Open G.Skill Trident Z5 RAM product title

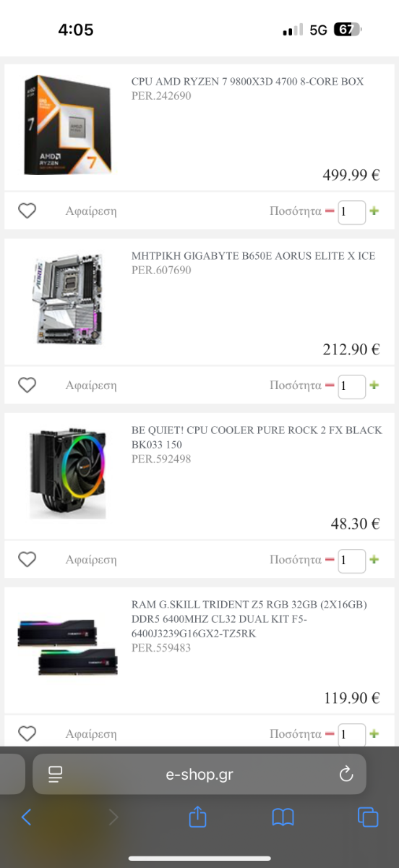(x=249, y=619)
